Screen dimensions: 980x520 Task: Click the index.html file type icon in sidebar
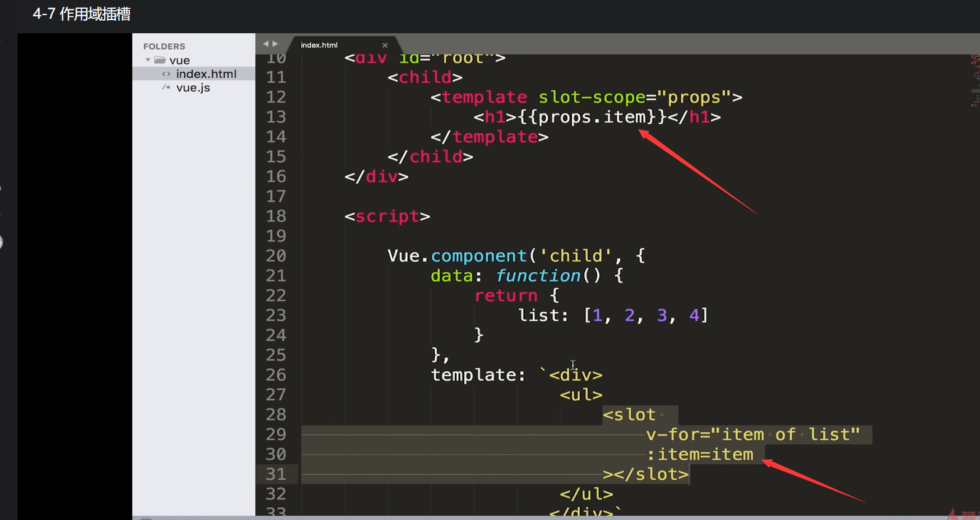[166, 74]
